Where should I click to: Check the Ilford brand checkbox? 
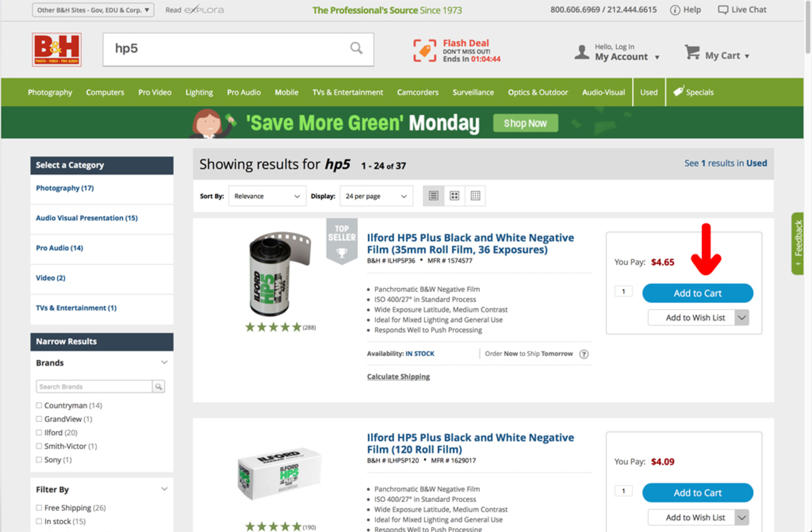click(x=39, y=433)
